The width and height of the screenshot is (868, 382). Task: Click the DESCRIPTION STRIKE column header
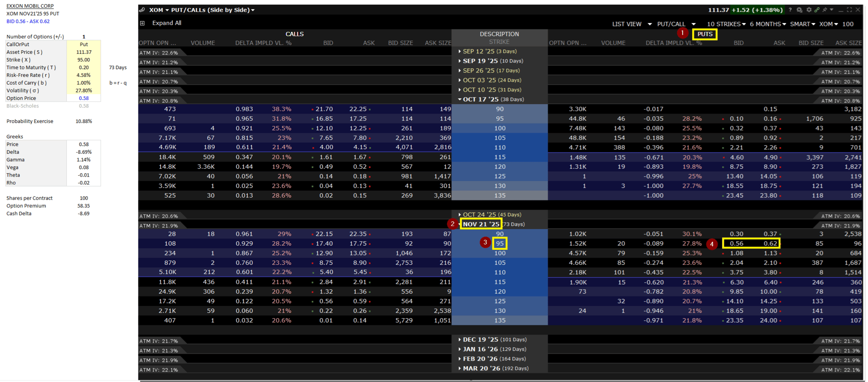(500, 38)
